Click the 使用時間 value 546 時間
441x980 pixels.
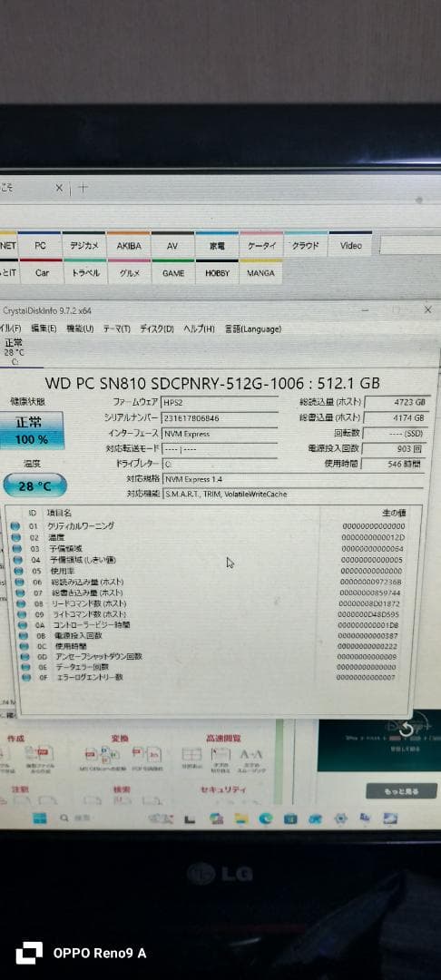tap(394, 464)
